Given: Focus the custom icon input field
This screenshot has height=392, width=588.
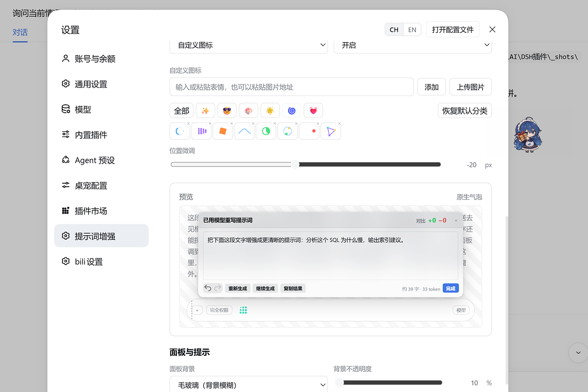Looking at the screenshot, I should click(x=292, y=87).
